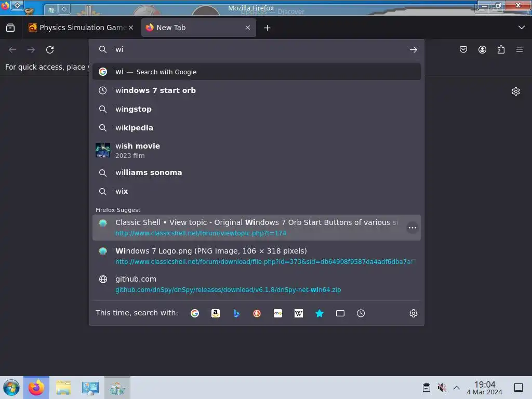Search this time with Wikipedia
Image resolution: width=532 pixels, height=399 pixels.
299,313
